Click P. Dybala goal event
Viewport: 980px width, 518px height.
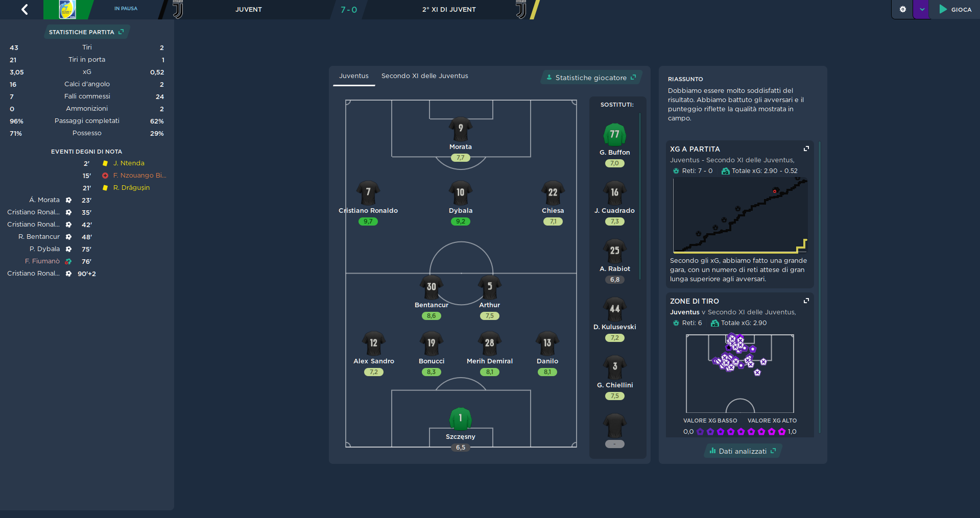tap(44, 249)
